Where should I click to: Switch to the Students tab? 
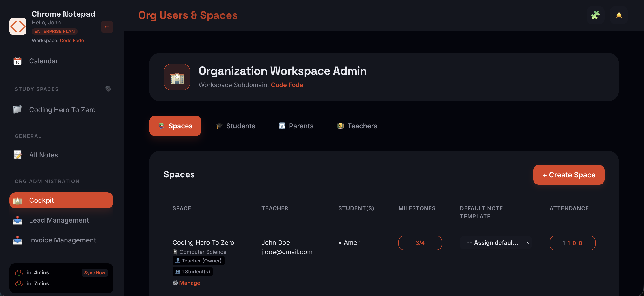pos(236,126)
